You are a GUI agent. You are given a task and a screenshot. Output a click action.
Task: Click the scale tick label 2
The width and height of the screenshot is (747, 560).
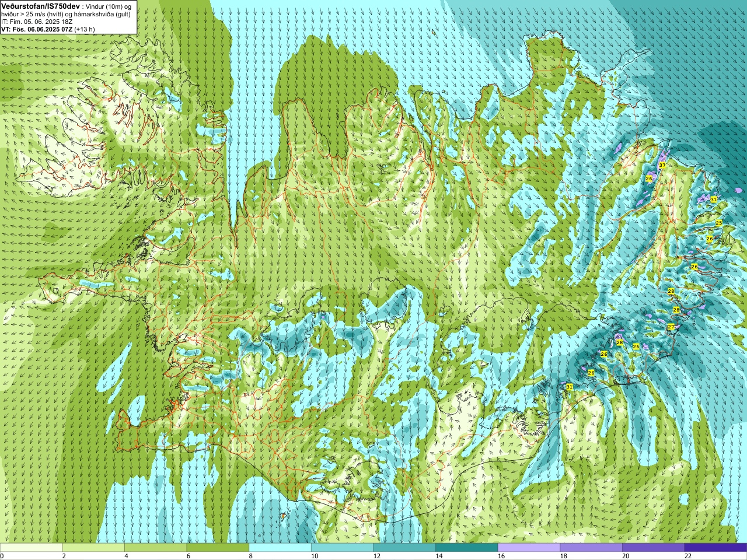point(64,556)
